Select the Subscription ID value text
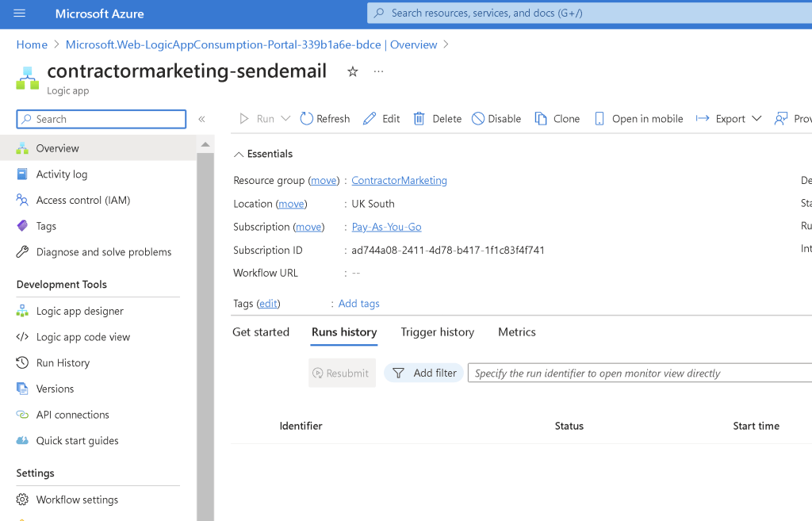Viewport: 812px width, 521px height. coord(448,250)
